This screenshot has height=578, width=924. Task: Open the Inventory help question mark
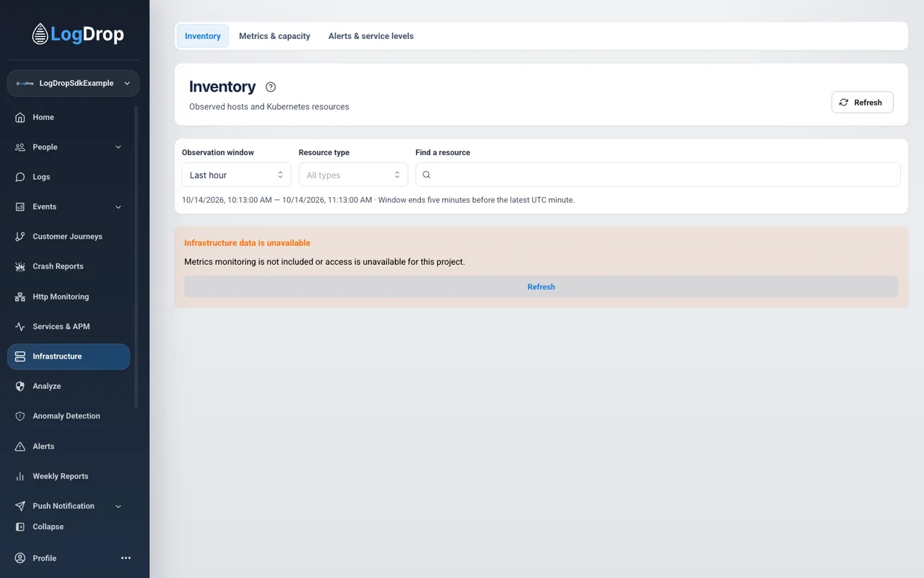(271, 87)
